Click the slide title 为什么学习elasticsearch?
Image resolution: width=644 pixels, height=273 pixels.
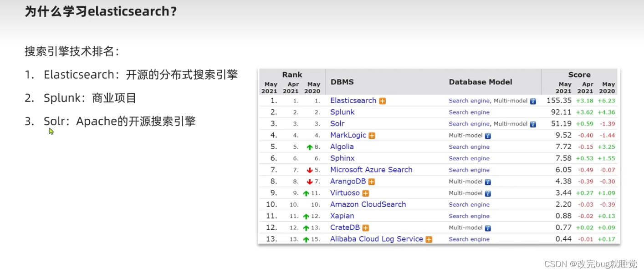tap(100, 12)
